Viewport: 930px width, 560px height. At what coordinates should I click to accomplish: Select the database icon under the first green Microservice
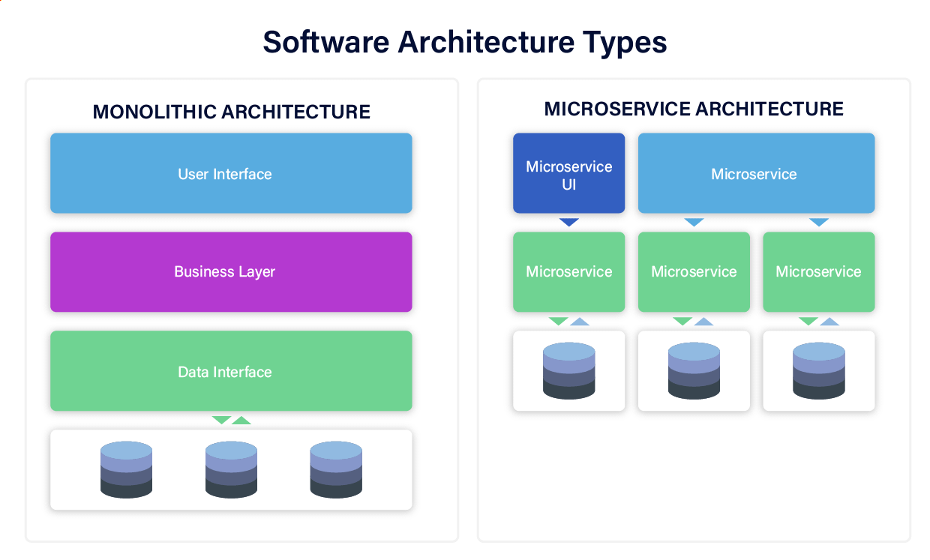pos(568,370)
